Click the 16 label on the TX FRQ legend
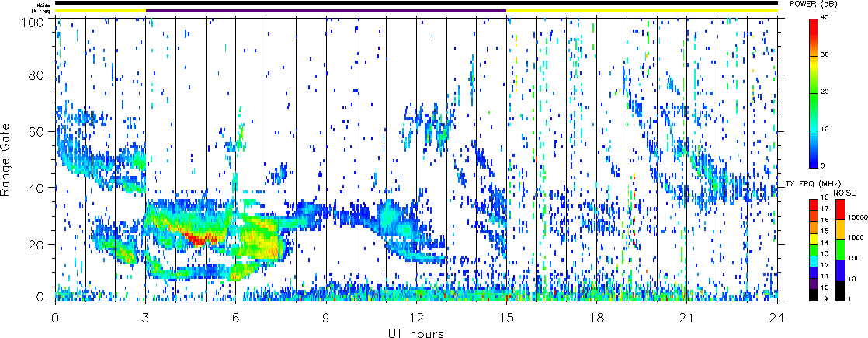868x338 pixels. (x=824, y=220)
